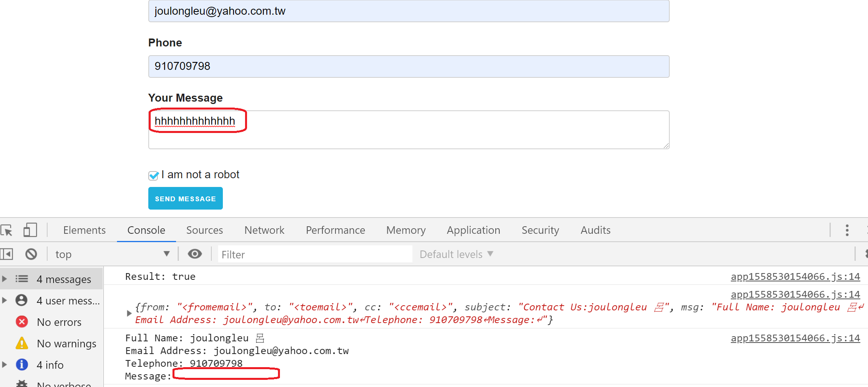Click the 'Your Message' label
Image resolution: width=868 pixels, height=387 pixels.
tap(185, 98)
